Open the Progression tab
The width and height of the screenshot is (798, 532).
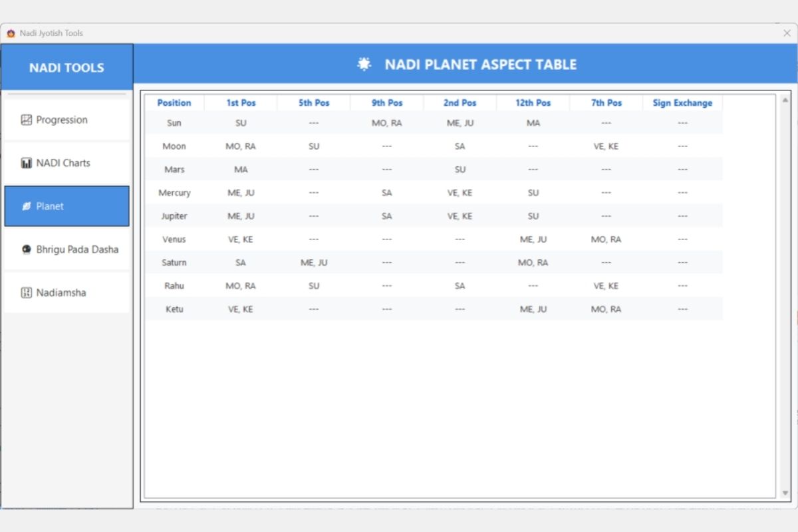tap(66, 120)
